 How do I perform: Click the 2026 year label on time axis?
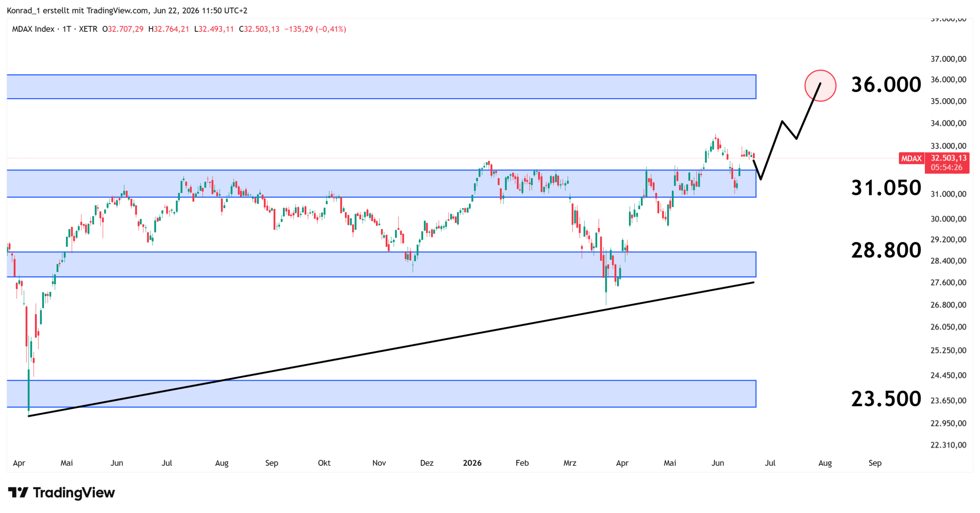(x=472, y=463)
